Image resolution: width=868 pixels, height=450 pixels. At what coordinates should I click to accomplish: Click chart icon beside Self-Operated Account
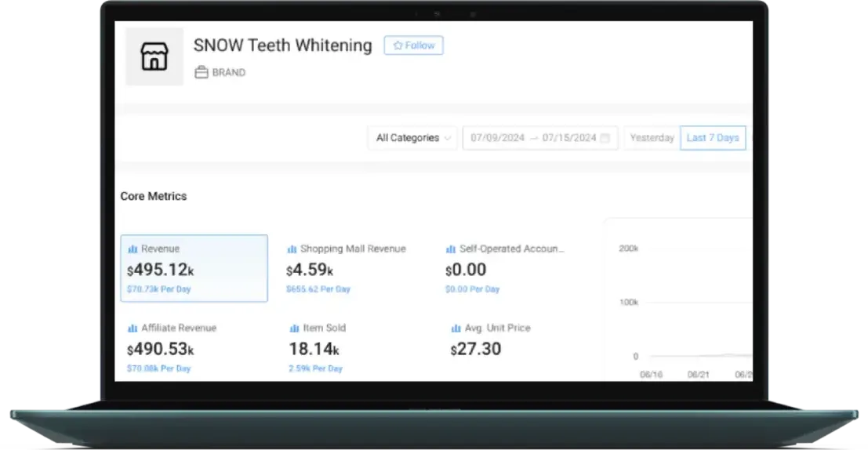[451, 249]
